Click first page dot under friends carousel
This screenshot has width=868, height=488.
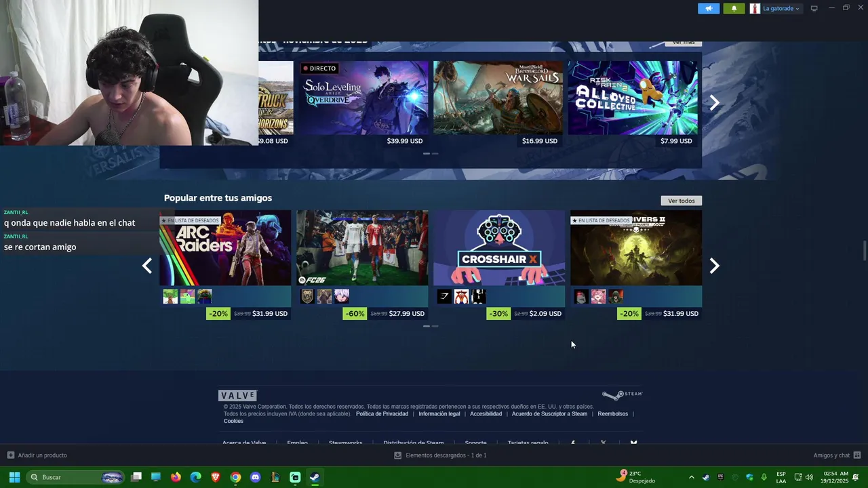coord(427,326)
